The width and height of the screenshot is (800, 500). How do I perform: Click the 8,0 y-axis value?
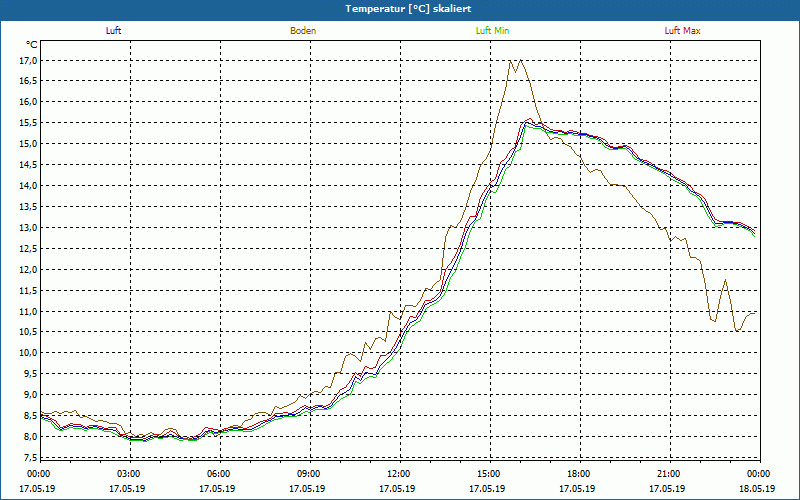(31, 437)
